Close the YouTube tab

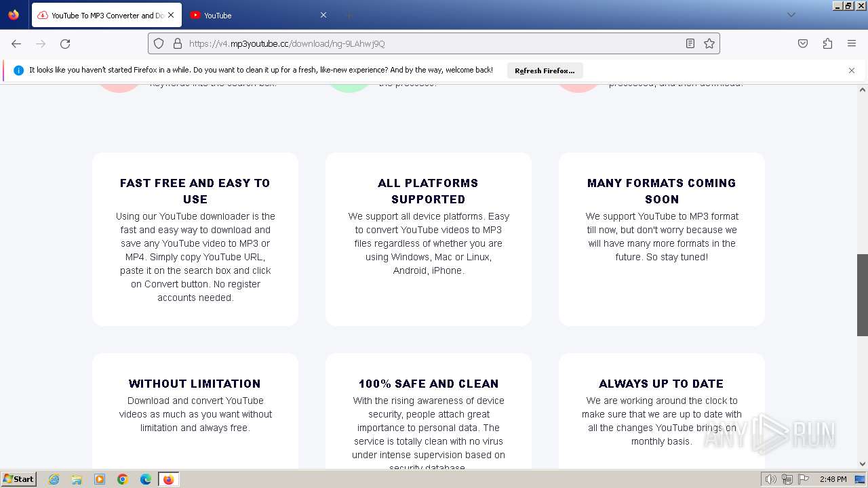tap(323, 15)
